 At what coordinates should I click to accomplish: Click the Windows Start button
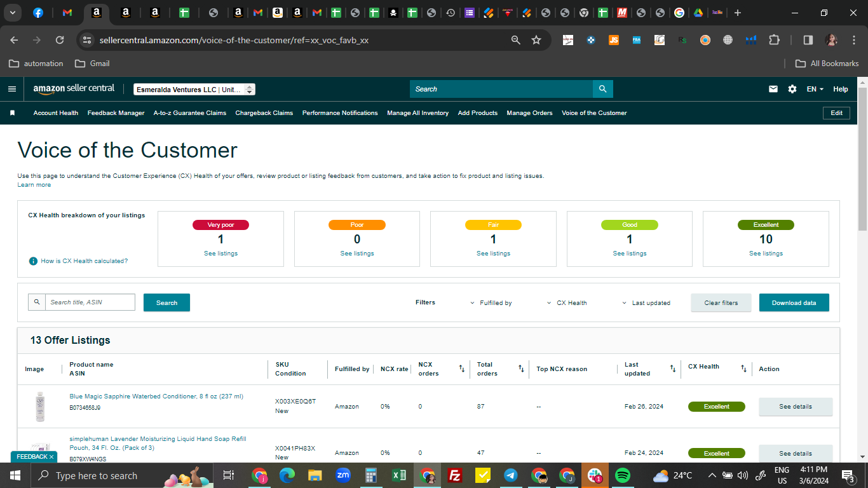15,475
